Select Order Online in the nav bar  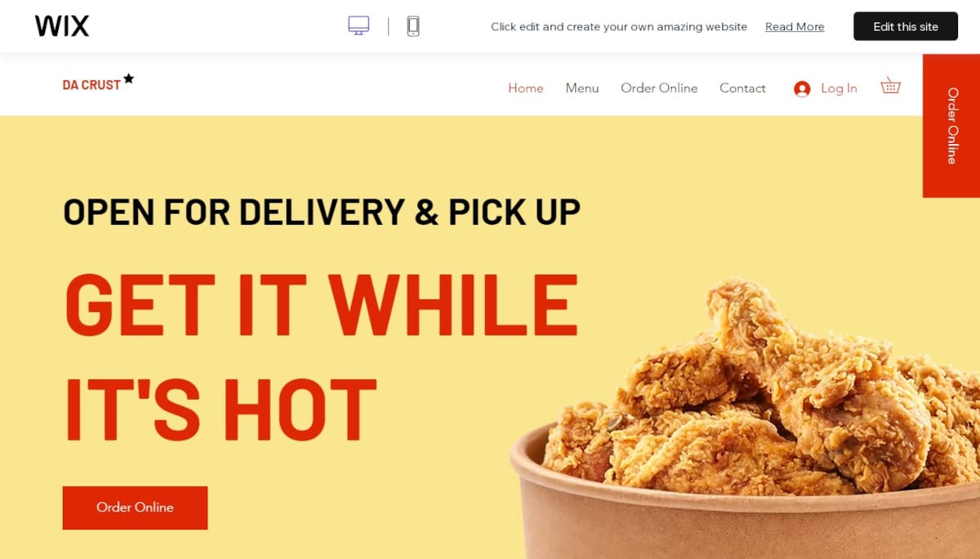659,88
